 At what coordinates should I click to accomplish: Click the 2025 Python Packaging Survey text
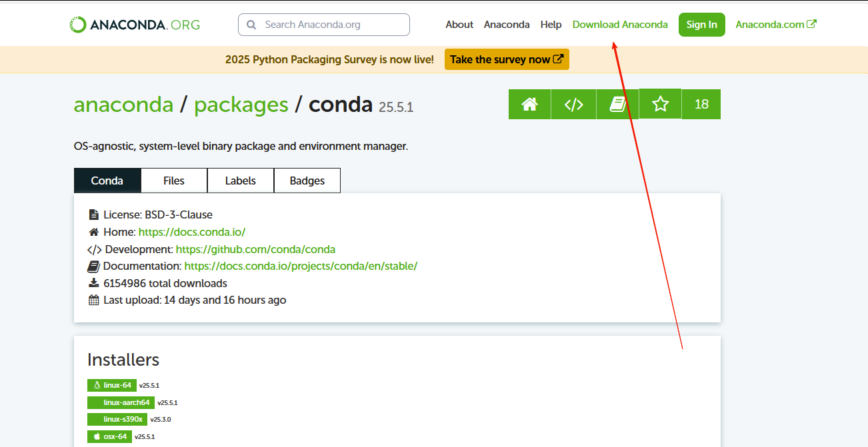[x=329, y=59]
